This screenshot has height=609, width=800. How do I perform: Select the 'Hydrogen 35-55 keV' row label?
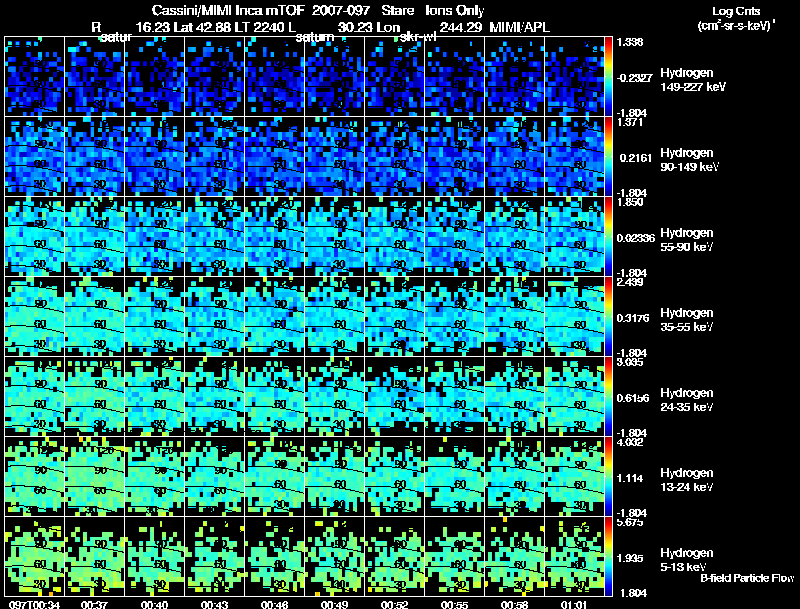click(687, 320)
